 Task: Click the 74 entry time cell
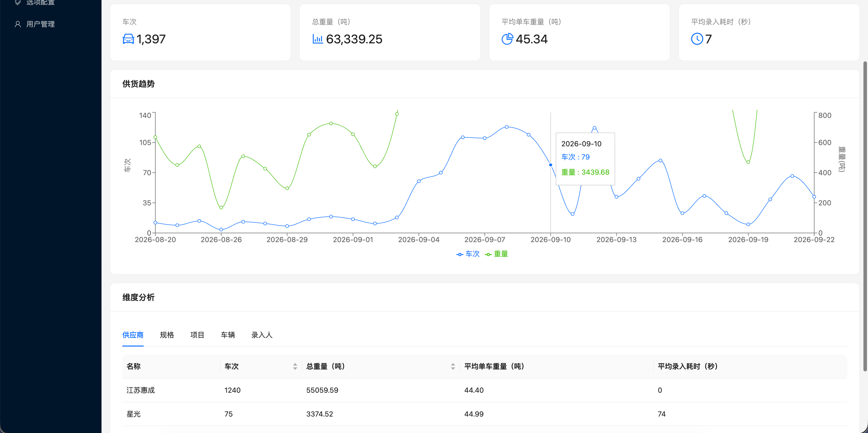click(x=661, y=414)
